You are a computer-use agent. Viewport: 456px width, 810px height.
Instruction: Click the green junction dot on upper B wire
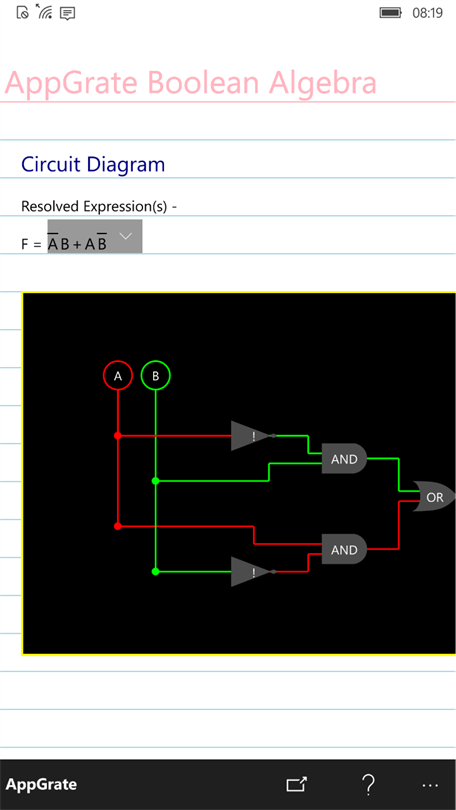[x=155, y=481]
